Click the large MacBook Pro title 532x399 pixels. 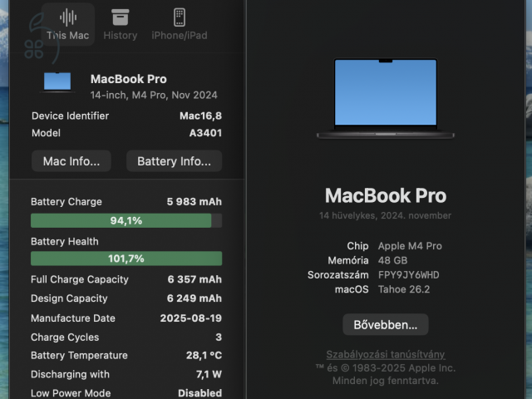click(x=386, y=196)
